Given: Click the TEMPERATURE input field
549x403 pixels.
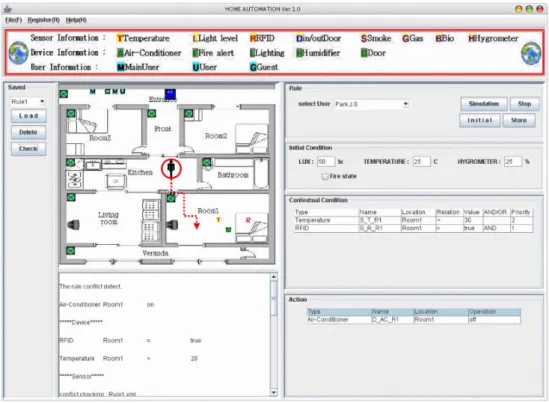Looking at the screenshot, I should pyautogui.click(x=421, y=162).
